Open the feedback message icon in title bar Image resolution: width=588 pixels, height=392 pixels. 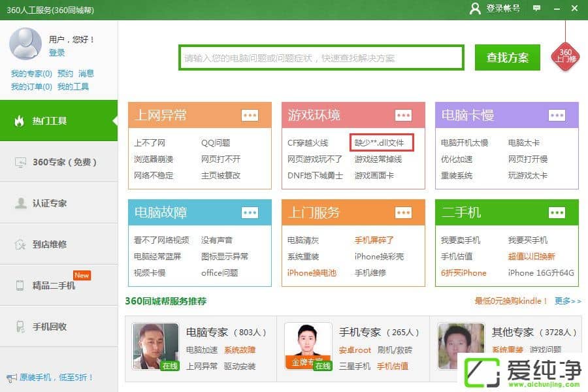coord(536,8)
